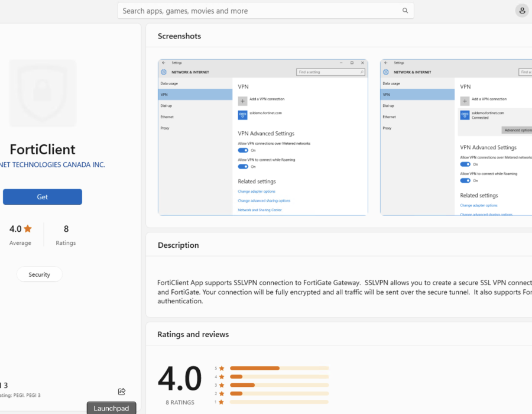Select the 2 star rating bar
Viewport: 532px width, 414px height.
pos(279,394)
